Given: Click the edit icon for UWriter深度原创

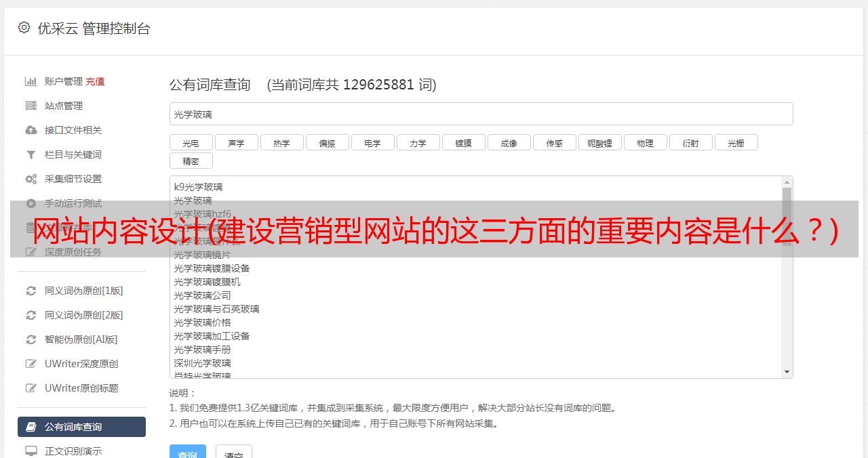Looking at the screenshot, I should pyautogui.click(x=31, y=364).
